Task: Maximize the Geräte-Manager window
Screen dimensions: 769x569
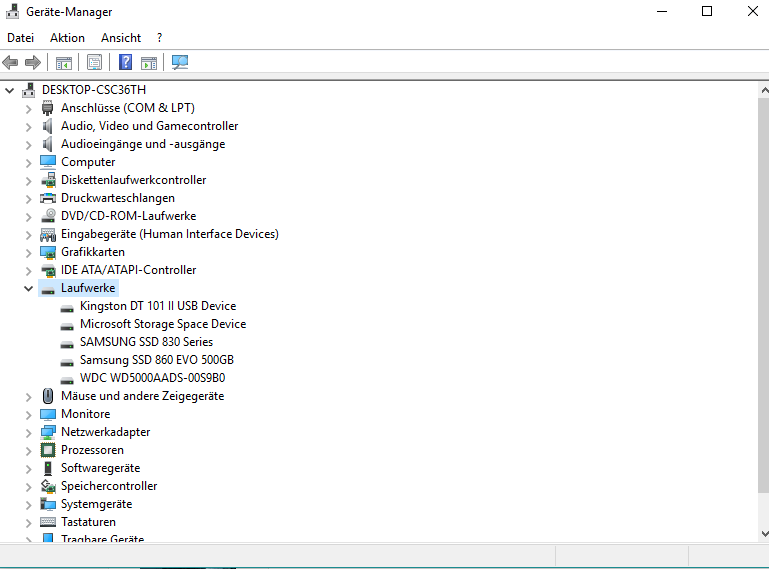Action: pyautogui.click(x=707, y=11)
